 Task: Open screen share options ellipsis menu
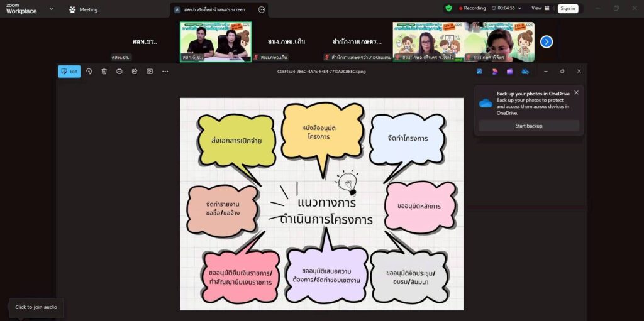[x=262, y=9]
